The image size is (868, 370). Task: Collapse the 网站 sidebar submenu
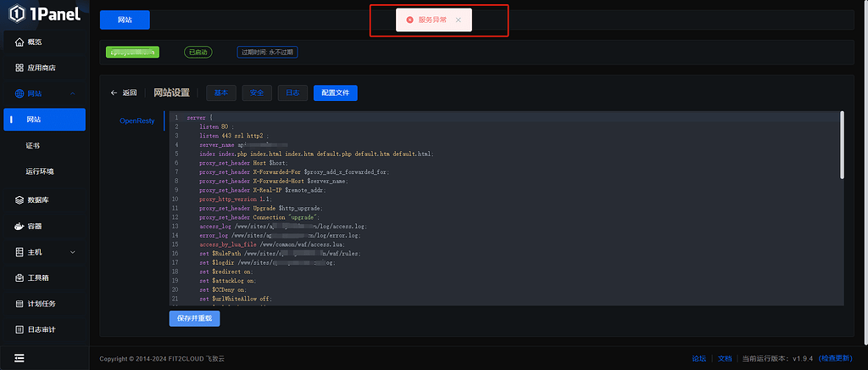(x=73, y=93)
